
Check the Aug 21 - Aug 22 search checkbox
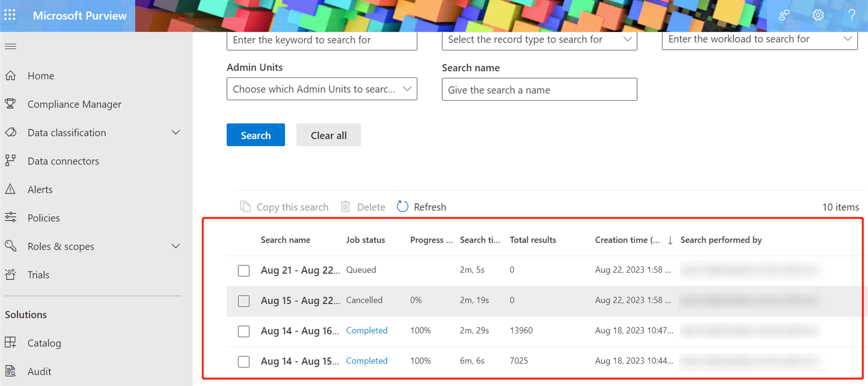[x=244, y=271]
